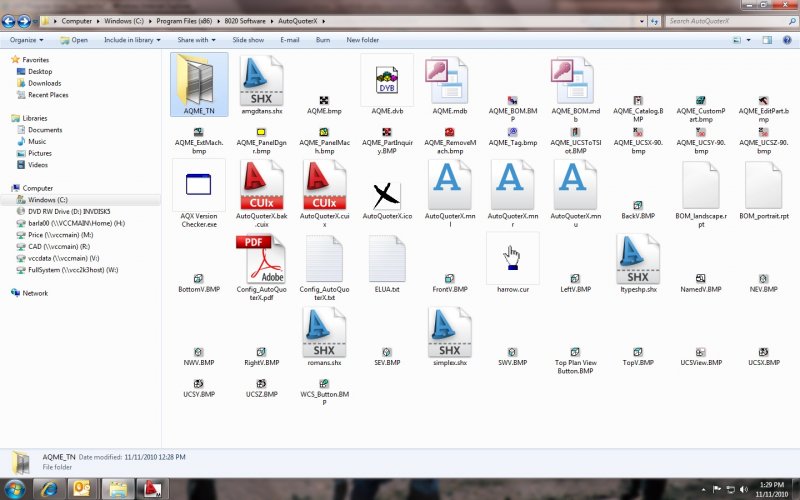Expand the Include in library dropdown
Screen dimensions: 800x500
(132, 40)
